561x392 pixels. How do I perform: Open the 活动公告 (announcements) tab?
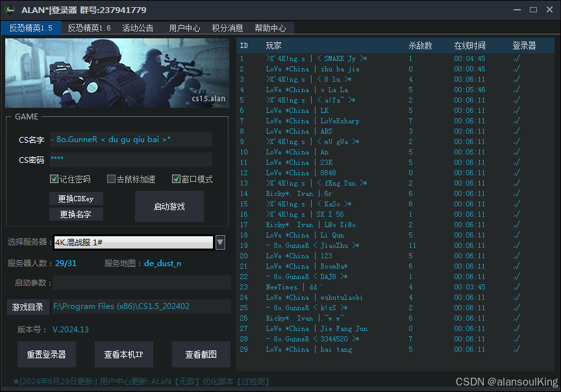137,28
